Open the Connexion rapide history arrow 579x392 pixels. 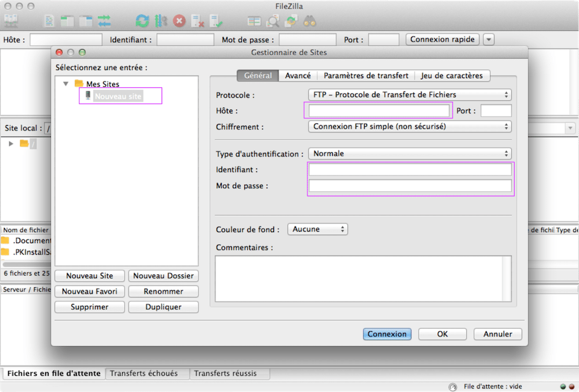tap(489, 39)
